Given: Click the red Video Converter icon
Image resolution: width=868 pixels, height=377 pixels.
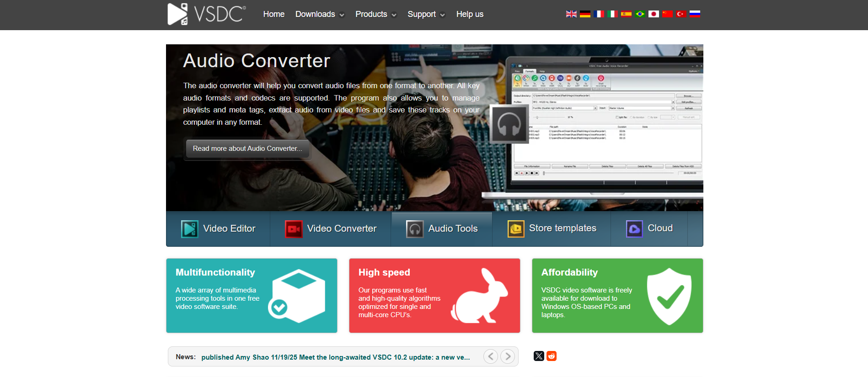Looking at the screenshot, I should point(294,229).
